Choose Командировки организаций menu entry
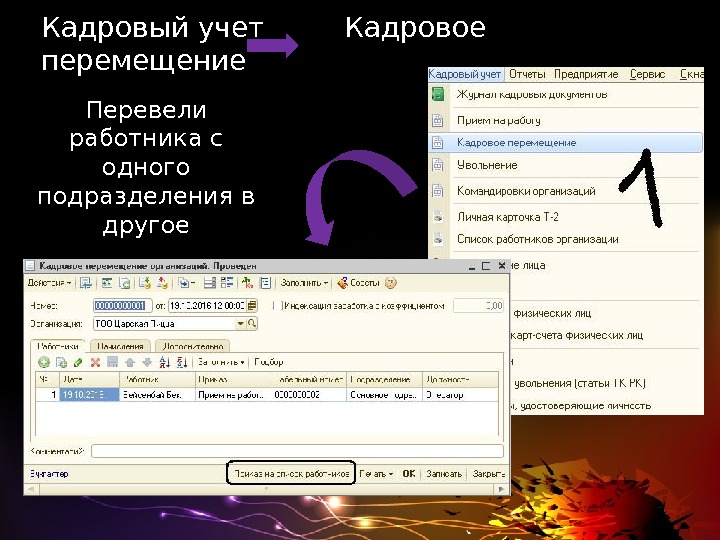Image resolution: width=720 pixels, height=540 pixels. tap(526, 191)
